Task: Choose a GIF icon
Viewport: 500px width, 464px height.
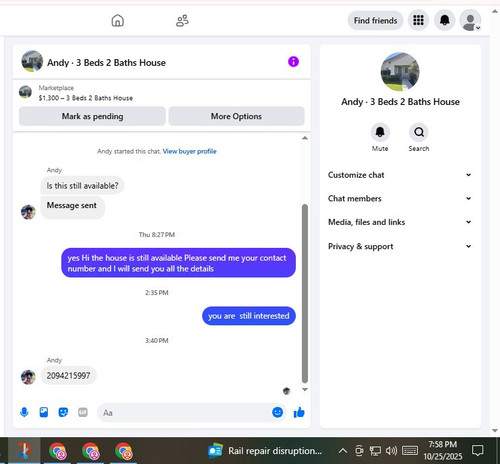Action: click(83, 412)
